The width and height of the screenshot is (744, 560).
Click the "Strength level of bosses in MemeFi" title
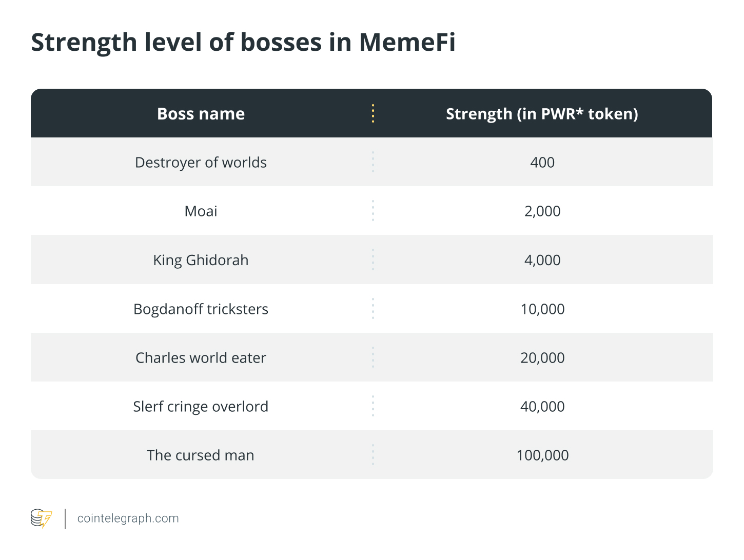click(243, 42)
